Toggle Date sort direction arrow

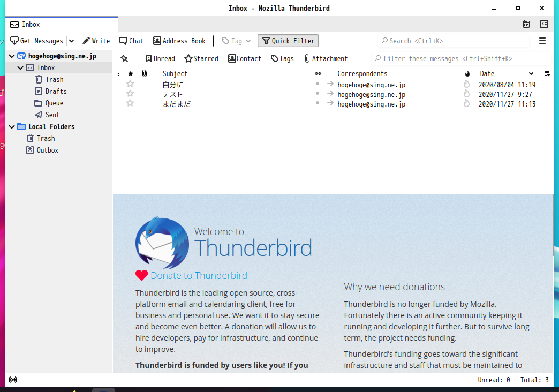coord(531,73)
